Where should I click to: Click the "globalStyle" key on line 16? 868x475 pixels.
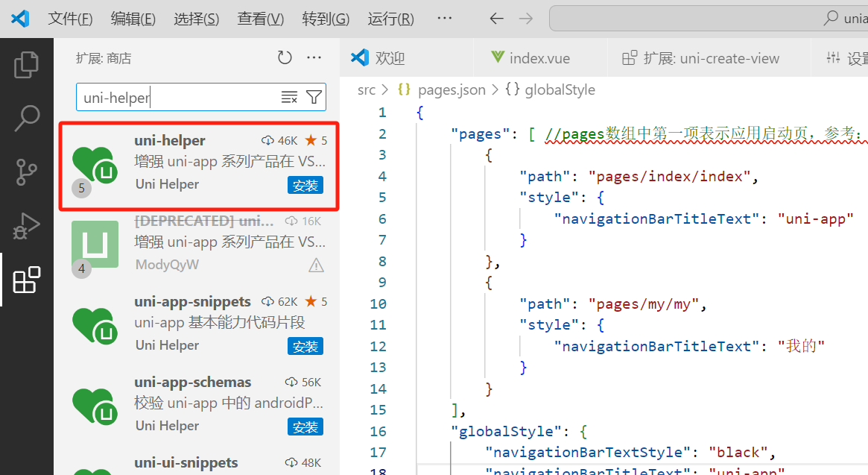507,431
